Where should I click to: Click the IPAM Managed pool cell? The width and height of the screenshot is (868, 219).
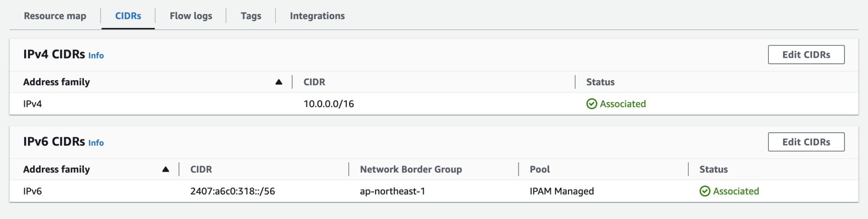point(562,191)
